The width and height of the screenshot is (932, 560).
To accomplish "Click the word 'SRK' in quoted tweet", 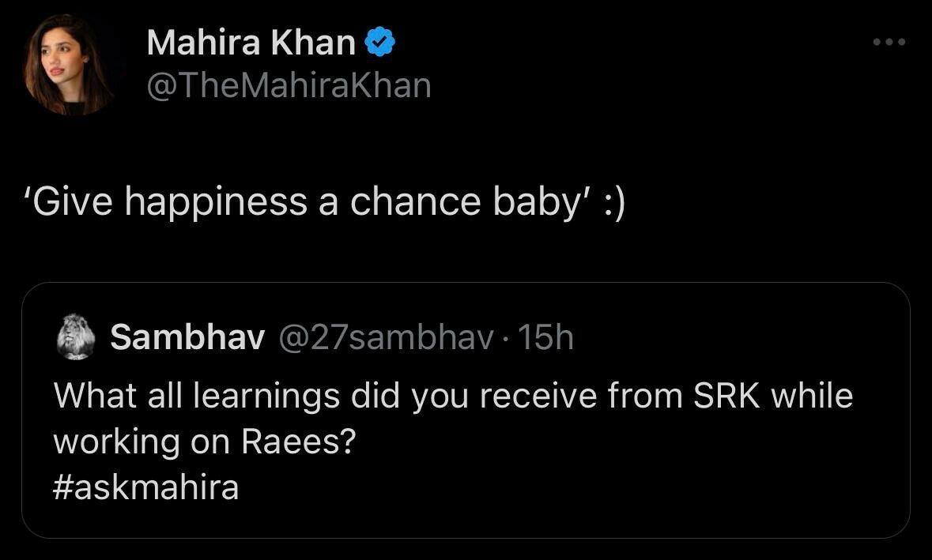I will point(727,396).
